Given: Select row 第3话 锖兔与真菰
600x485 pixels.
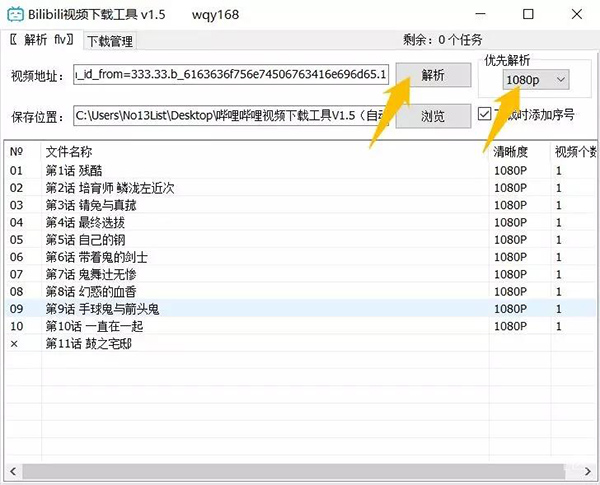Looking at the screenshot, I should click(301, 205).
